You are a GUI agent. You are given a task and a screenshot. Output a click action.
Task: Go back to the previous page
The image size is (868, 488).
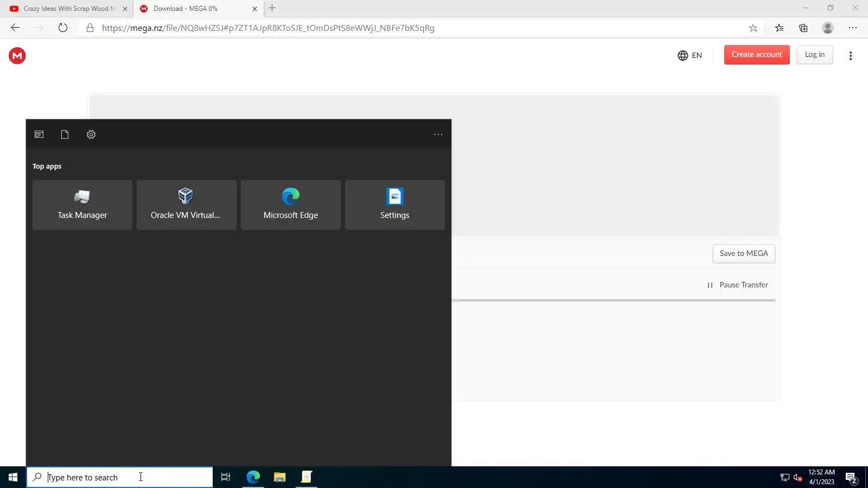click(x=15, y=28)
